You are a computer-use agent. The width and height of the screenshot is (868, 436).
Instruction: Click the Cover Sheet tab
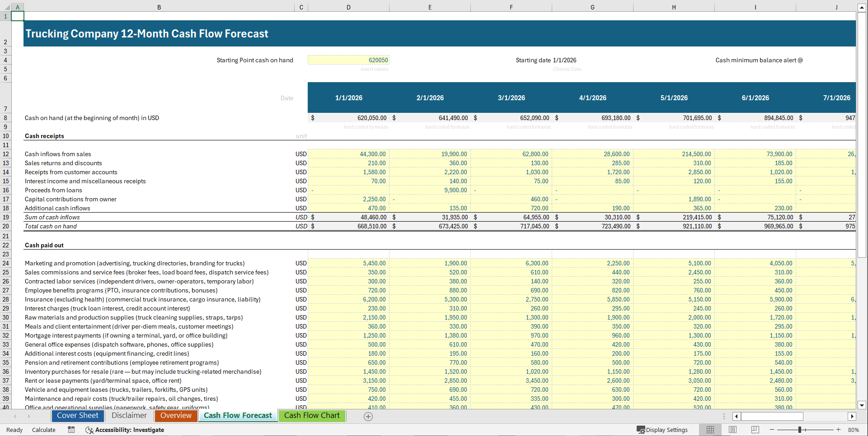[77, 416]
